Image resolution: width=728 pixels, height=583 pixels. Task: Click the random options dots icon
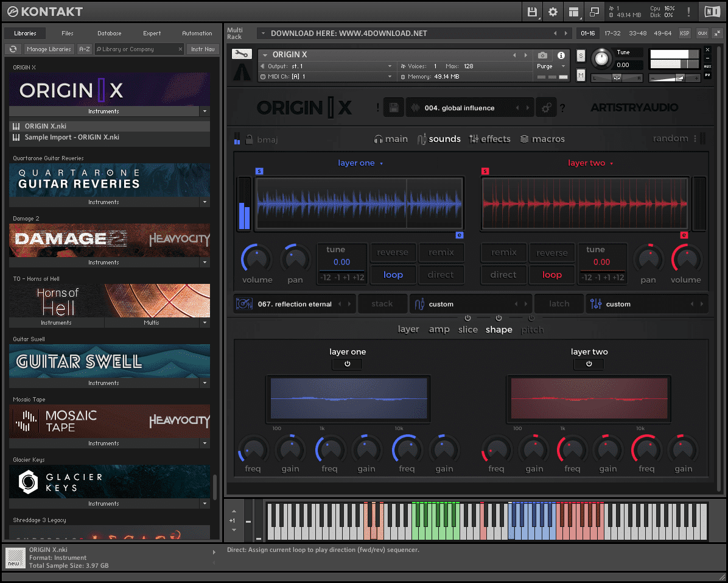click(695, 138)
